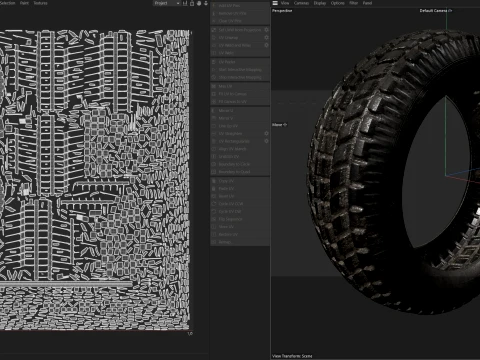Screen dimensions: 480x360
Task: Click the lock-shaped icon right of Project dropdown
Action: 192,3
